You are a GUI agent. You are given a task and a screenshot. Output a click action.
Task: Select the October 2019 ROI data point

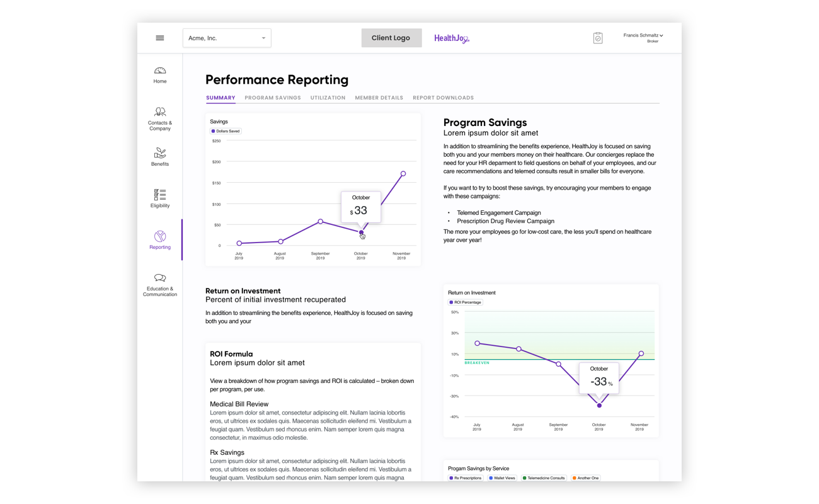click(x=599, y=406)
